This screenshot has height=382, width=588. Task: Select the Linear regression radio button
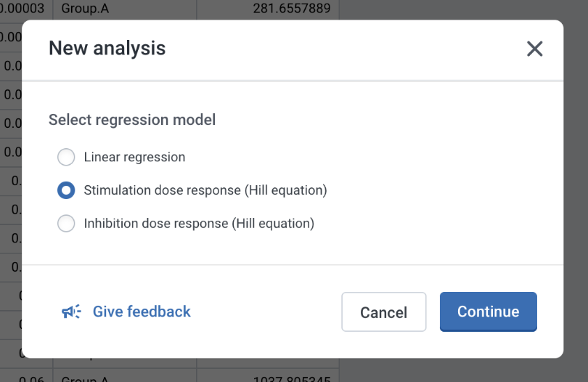coord(66,157)
